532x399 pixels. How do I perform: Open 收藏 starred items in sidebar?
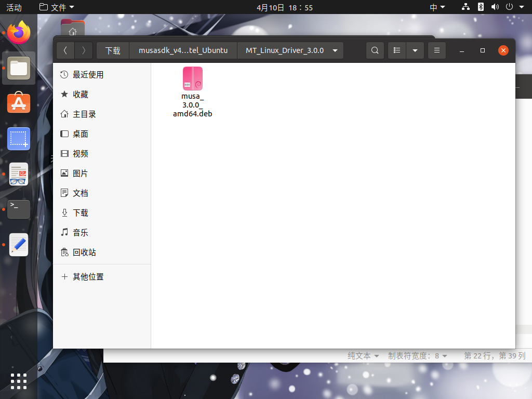click(80, 95)
